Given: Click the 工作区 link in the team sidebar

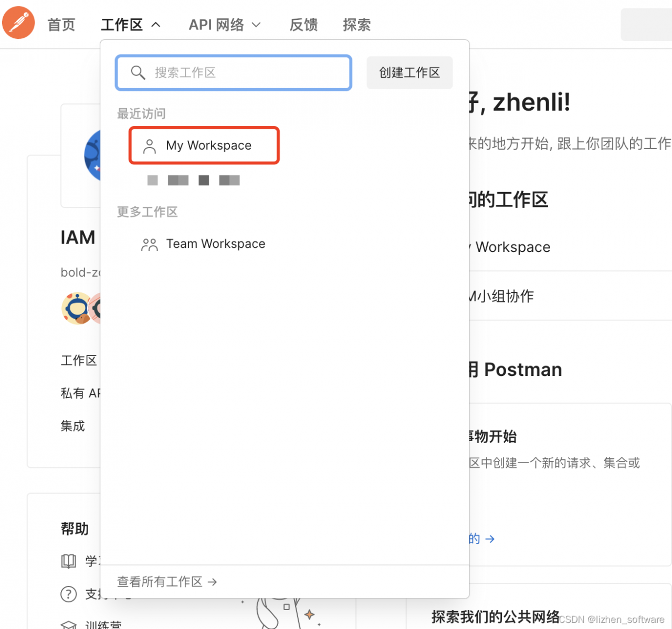Looking at the screenshot, I should [79, 361].
